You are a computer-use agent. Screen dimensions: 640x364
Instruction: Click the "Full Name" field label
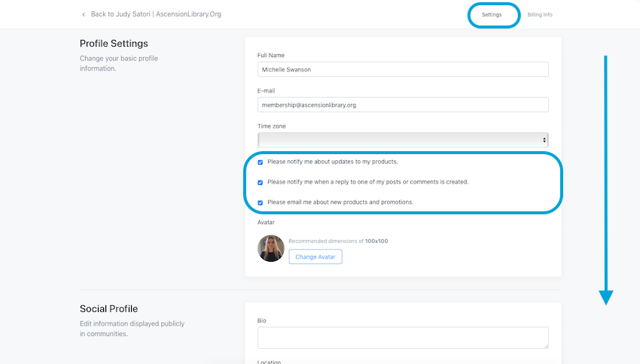[271, 55]
